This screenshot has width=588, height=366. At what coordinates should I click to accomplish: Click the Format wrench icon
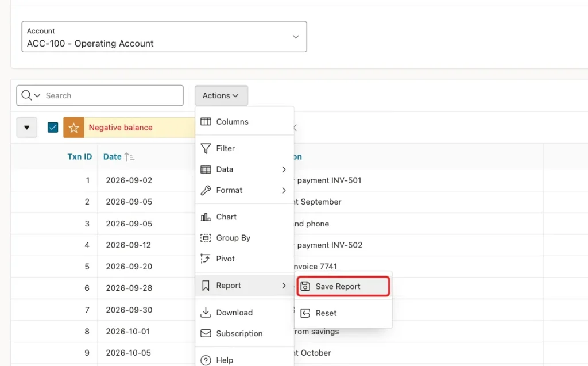[206, 190]
